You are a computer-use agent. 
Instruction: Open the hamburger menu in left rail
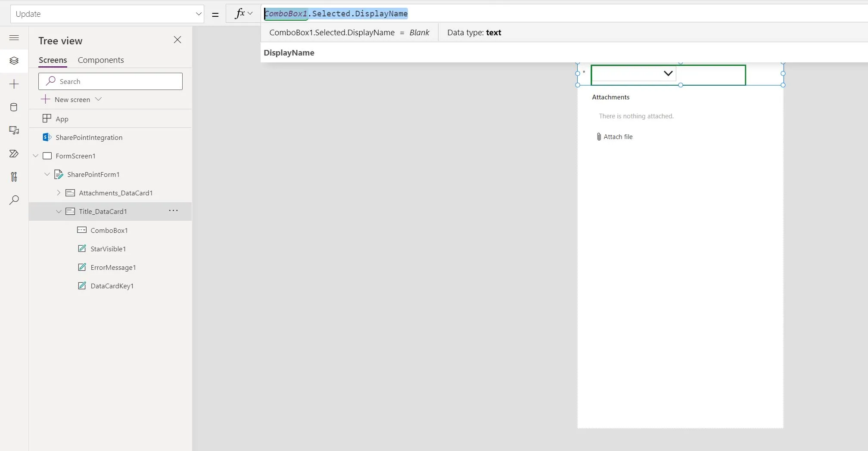14,38
